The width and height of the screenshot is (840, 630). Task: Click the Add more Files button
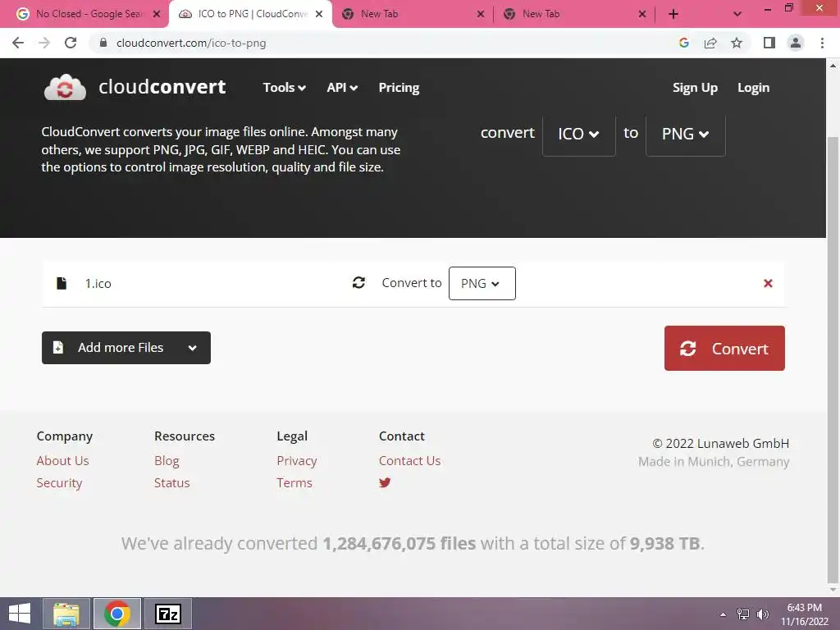[126, 348]
